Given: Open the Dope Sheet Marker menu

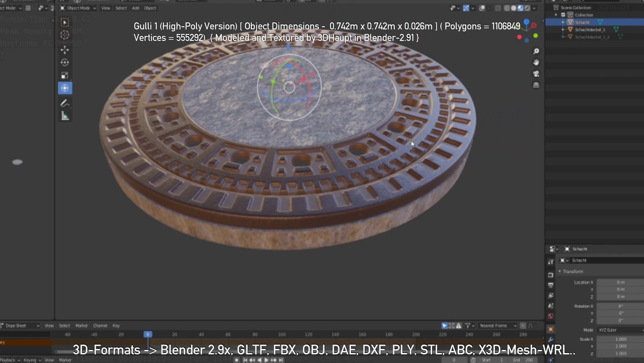Looking at the screenshot, I should click(x=82, y=326).
